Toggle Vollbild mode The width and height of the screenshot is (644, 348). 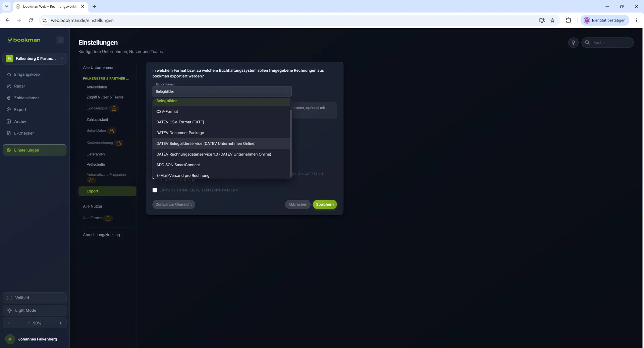click(x=35, y=298)
